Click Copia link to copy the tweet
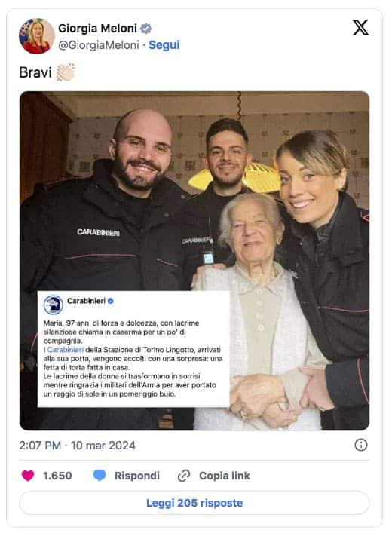This screenshot has height=533, width=392. click(x=225, y=476)
